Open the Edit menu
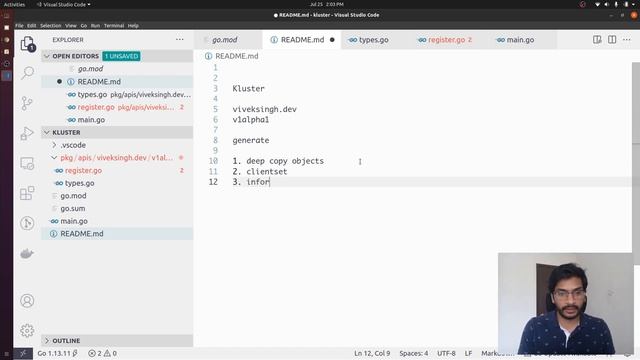This screenshot has height=360, width=640. click(31, 25)
